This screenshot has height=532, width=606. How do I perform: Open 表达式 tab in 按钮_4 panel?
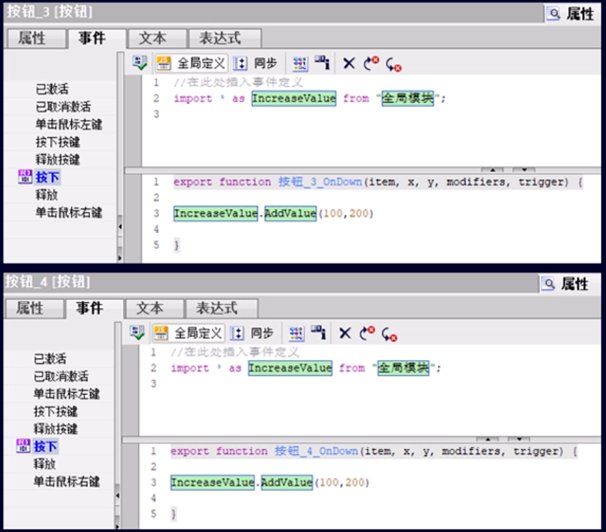pyautogui.click(x=221, y=308)
